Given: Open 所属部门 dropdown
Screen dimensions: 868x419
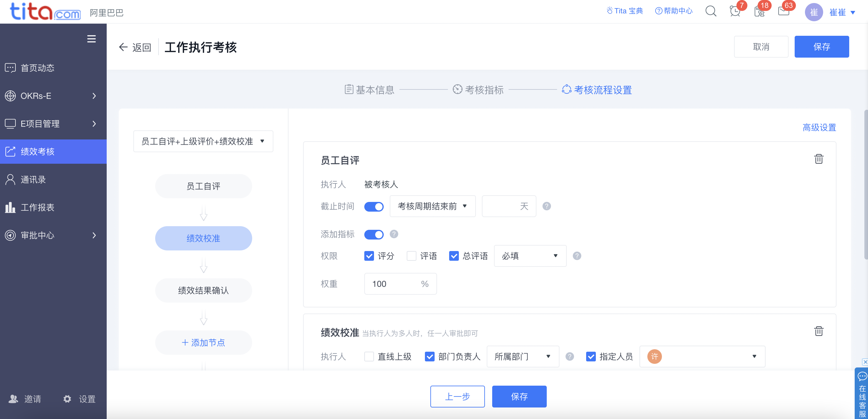Looking at the screenshot, I should click(x=523, y=356).
